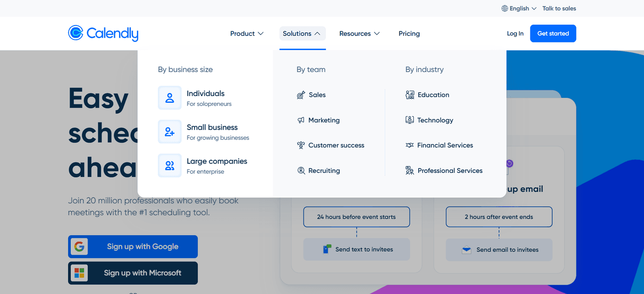
Task: Click the Log In link
Action: pyautogui.click(x=515, y=34)
